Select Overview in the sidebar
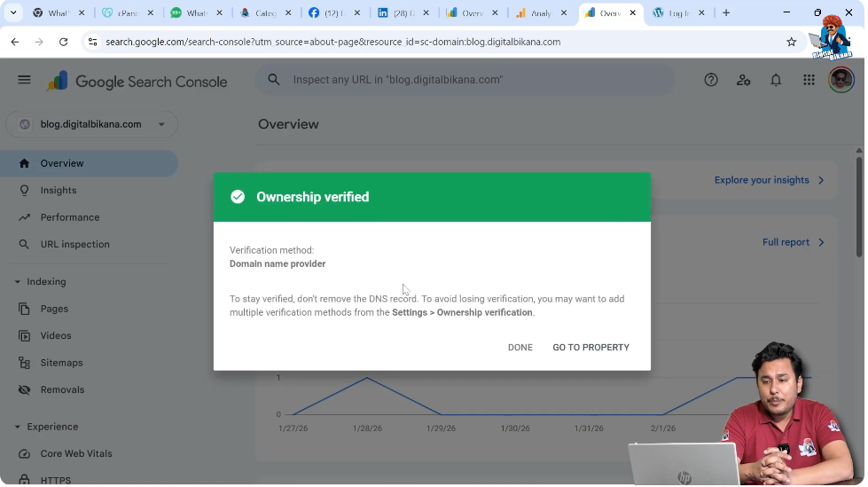 90,164
